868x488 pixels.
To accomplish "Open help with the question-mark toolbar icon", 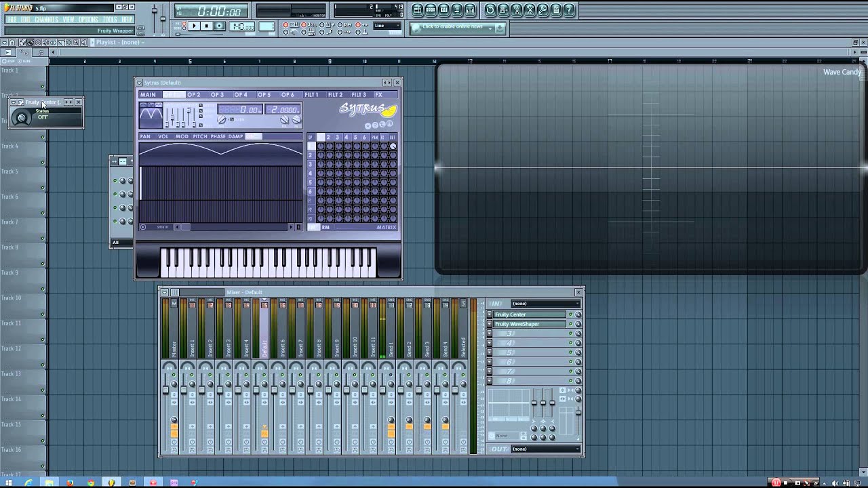I will click(569, 10).
